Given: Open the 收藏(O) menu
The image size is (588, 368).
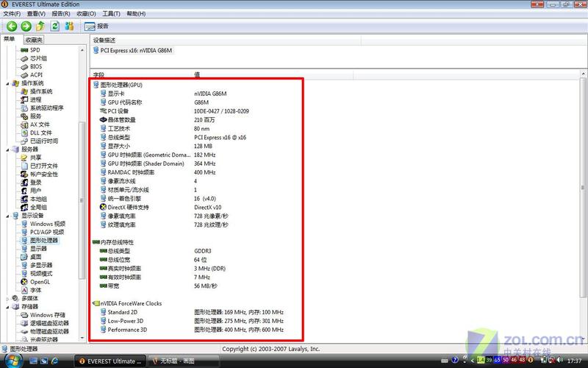Looking at the screenshot, I should pyautogui.click(x=86, y=13).
